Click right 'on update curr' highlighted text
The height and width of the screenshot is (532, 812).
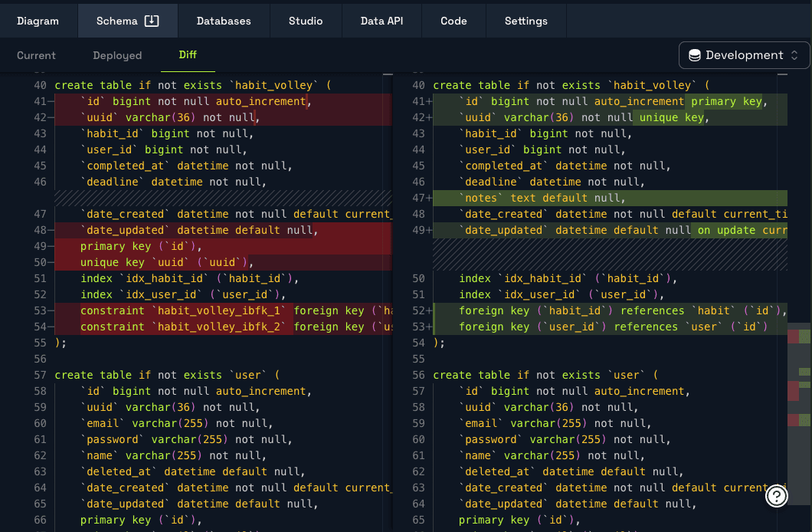742,230
